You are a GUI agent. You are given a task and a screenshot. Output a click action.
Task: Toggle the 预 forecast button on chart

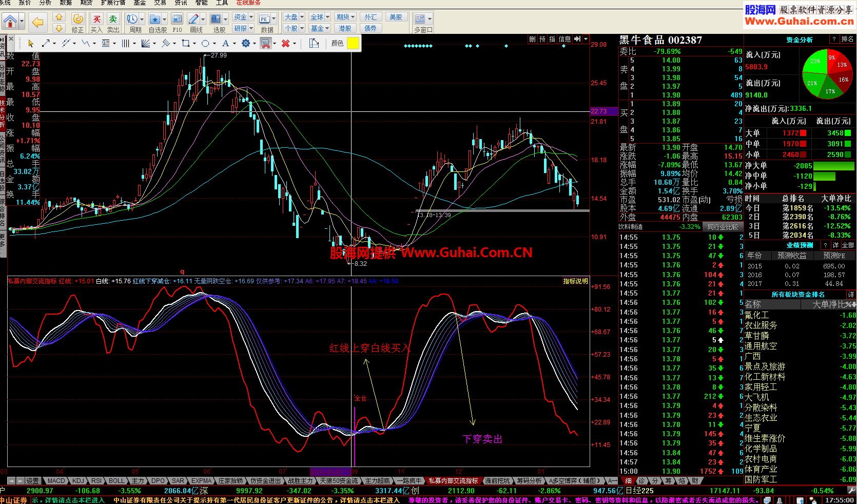coord(542,39)
